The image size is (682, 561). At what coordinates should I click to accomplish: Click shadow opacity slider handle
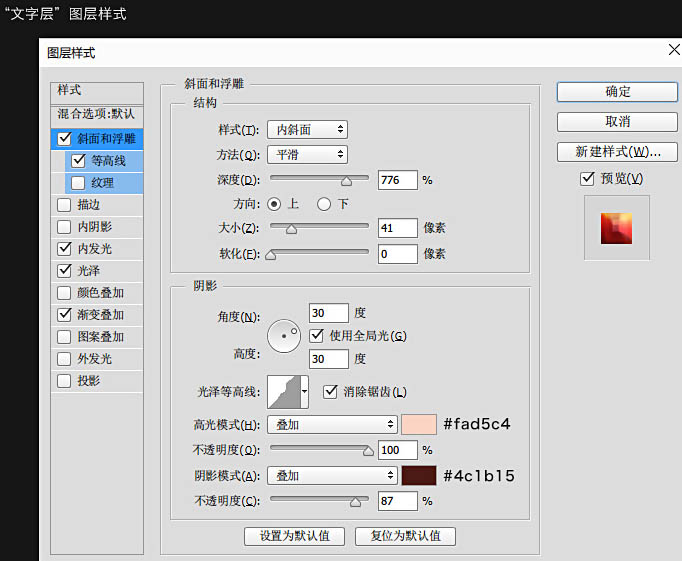(x=355, y=502)
